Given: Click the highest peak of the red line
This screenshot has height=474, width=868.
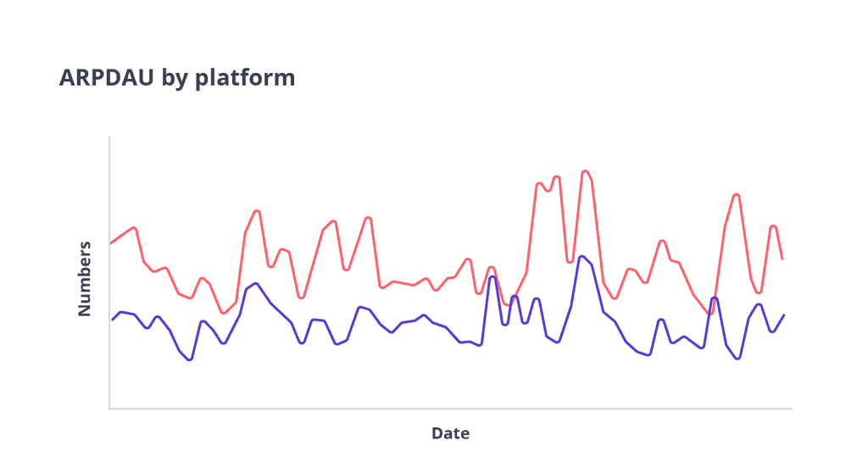Looking at the screenshot, I should point(585,171).
